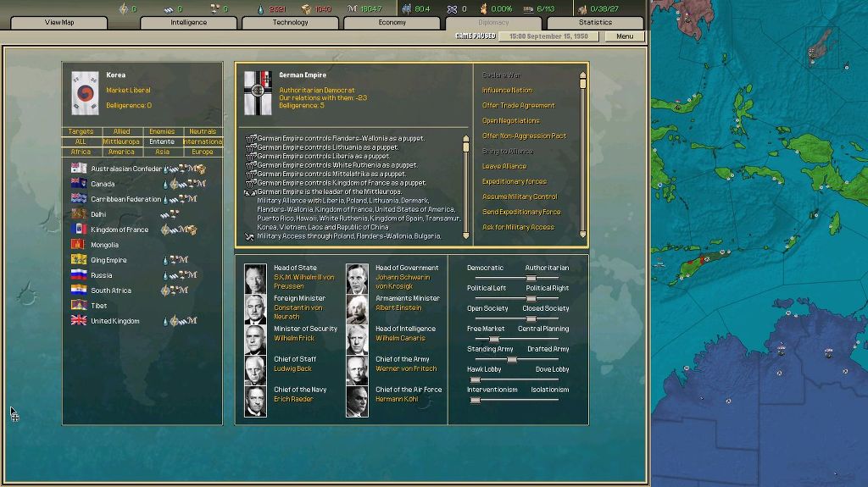The height and width of the screenshot is (487, 868).
Task: Click Erich Raeder navy chief portrait
Action: (255, 401)
